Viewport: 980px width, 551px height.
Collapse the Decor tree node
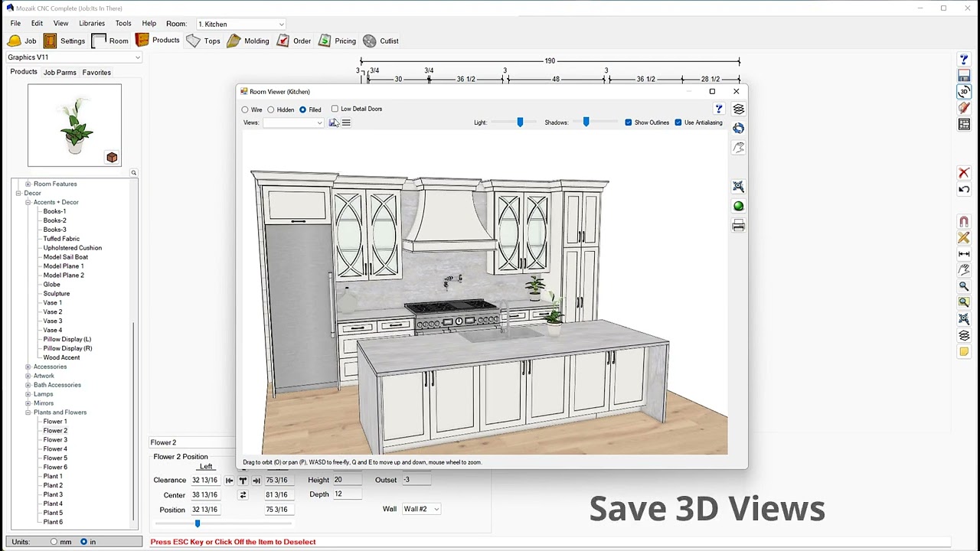(x=18, y=194)
